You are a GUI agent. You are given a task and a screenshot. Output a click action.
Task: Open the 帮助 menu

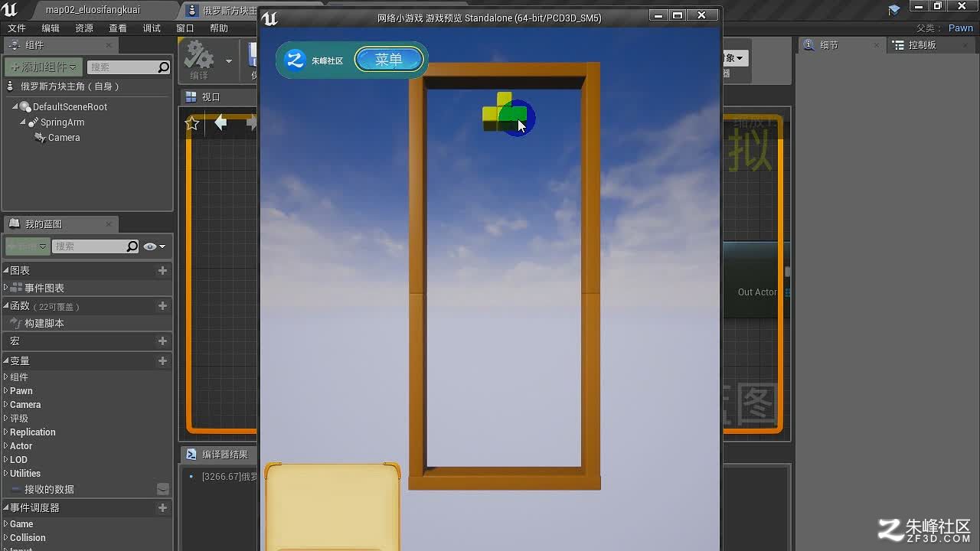click(x=219, y=28)
